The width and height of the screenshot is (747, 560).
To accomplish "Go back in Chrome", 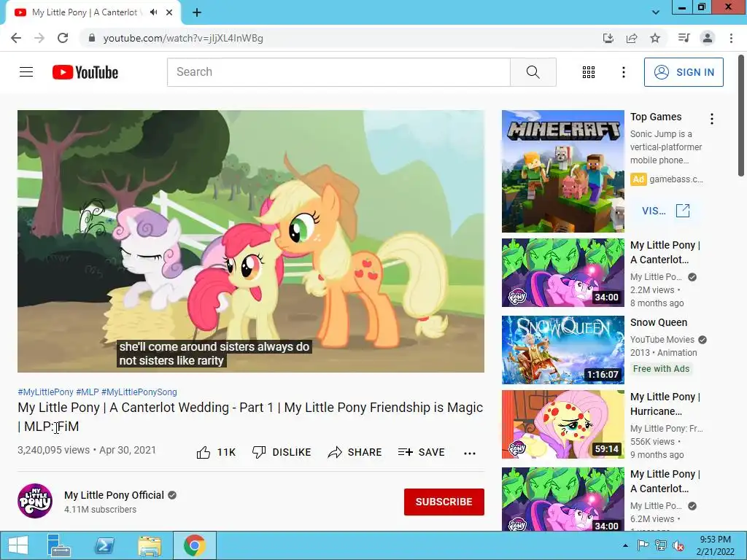I will (16, 38).
